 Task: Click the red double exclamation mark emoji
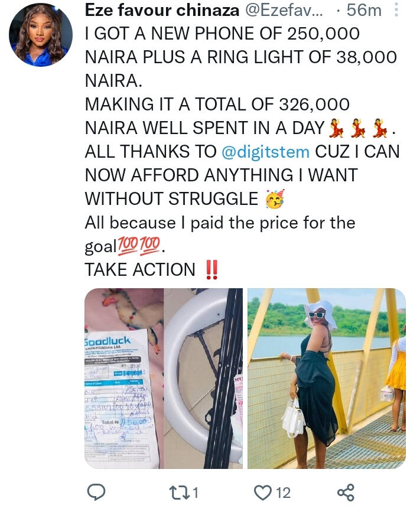(x=211, y=270)
